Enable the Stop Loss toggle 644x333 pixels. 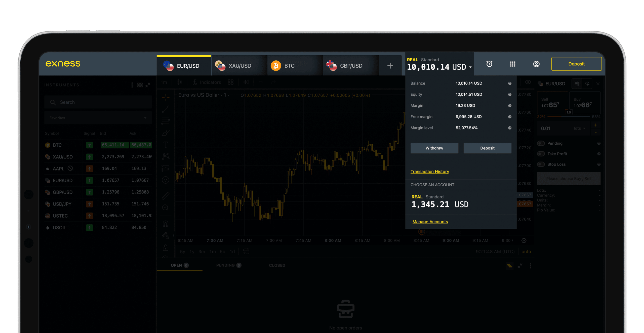pyautogui.click(x=541, y=164)
